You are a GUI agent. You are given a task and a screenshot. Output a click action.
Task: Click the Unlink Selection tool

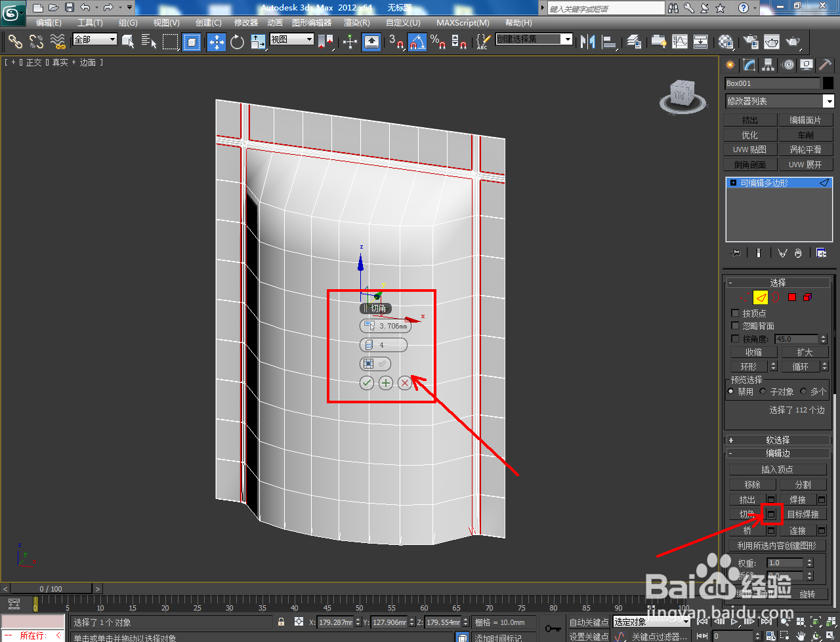pos(36,42)
